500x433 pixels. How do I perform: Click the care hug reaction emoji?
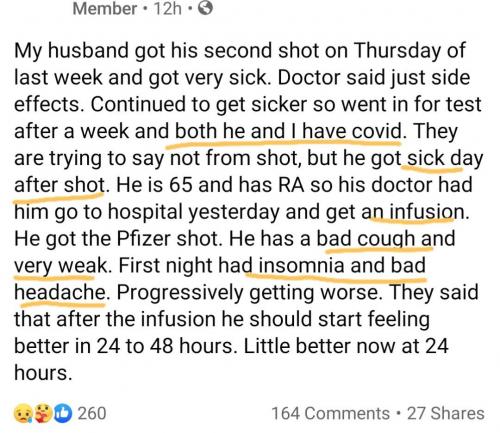tap(44, 413)
